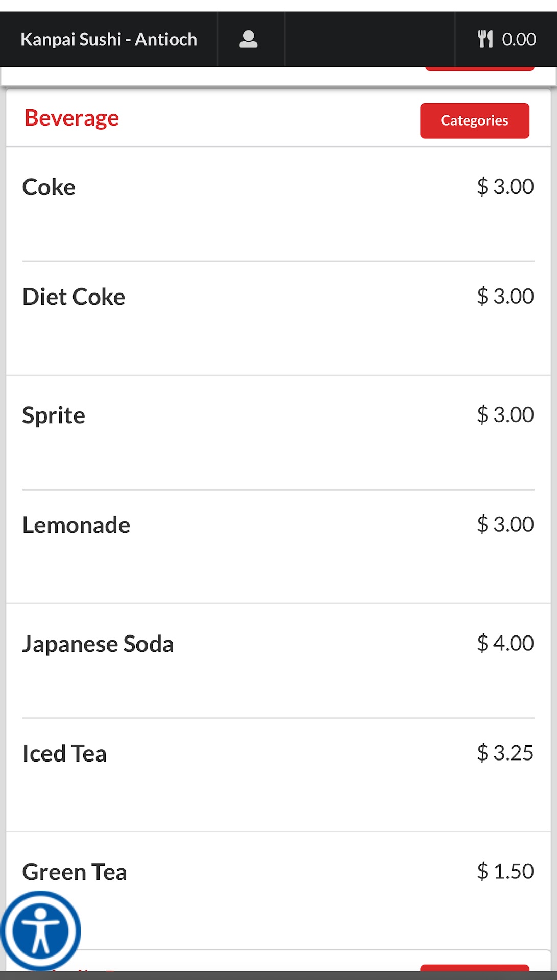Screen dimensions: 557x980
Task: Pick the Lemonade menu item
Action: pos(77,525)
